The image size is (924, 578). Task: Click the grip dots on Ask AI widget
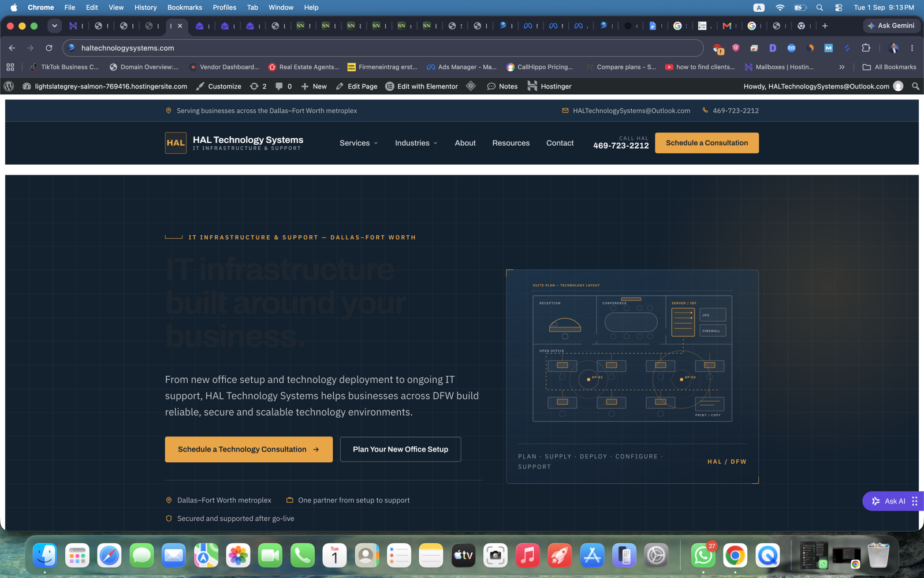915,501
